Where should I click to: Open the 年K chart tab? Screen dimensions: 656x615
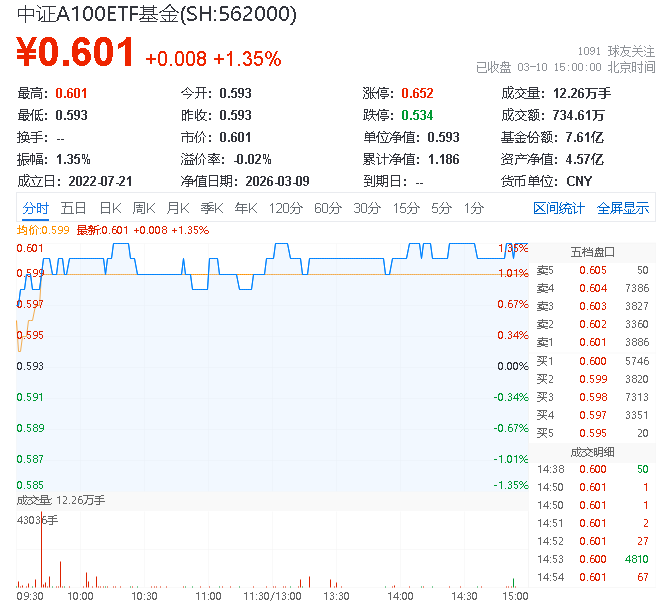245,208
